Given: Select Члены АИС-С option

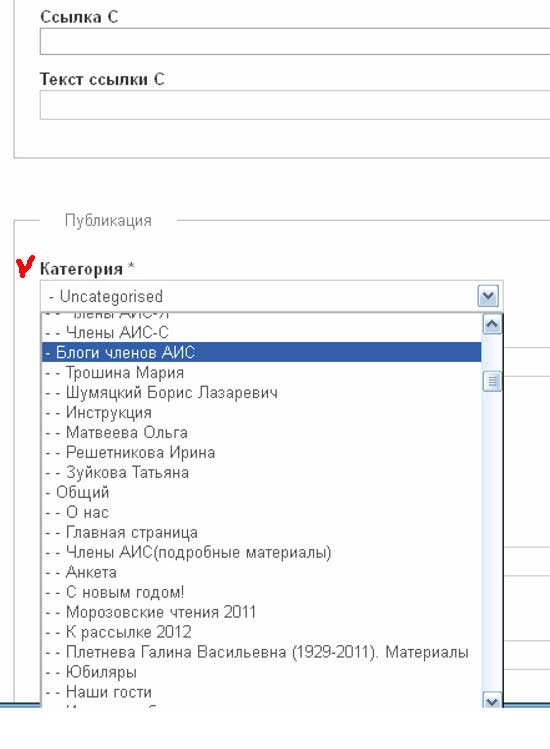Looking at the screenshot, I should (261, 332).
